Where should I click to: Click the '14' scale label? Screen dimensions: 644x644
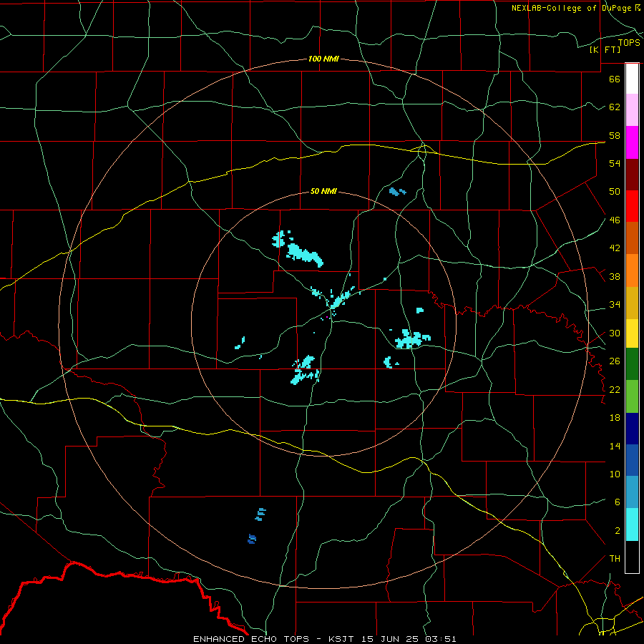click(615, 447)
